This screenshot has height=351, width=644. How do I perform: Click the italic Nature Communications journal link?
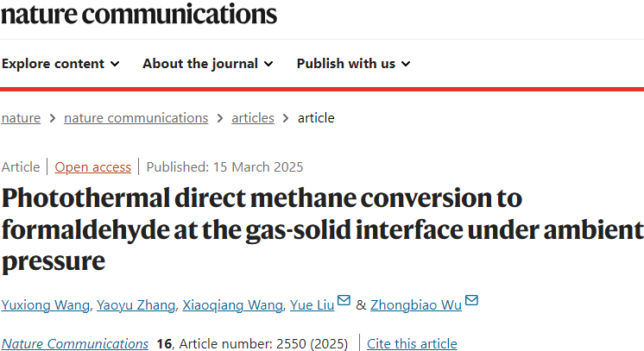tap(75, 343)
